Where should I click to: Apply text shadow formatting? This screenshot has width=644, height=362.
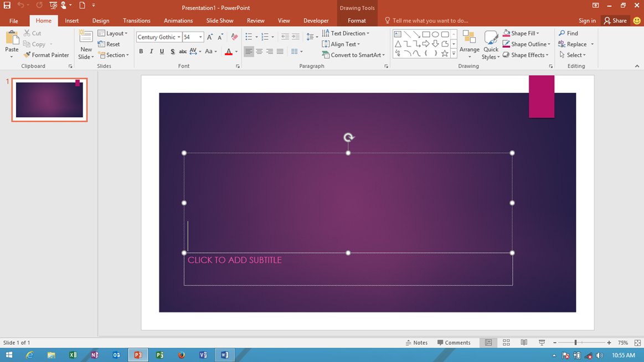pos(173,51)
